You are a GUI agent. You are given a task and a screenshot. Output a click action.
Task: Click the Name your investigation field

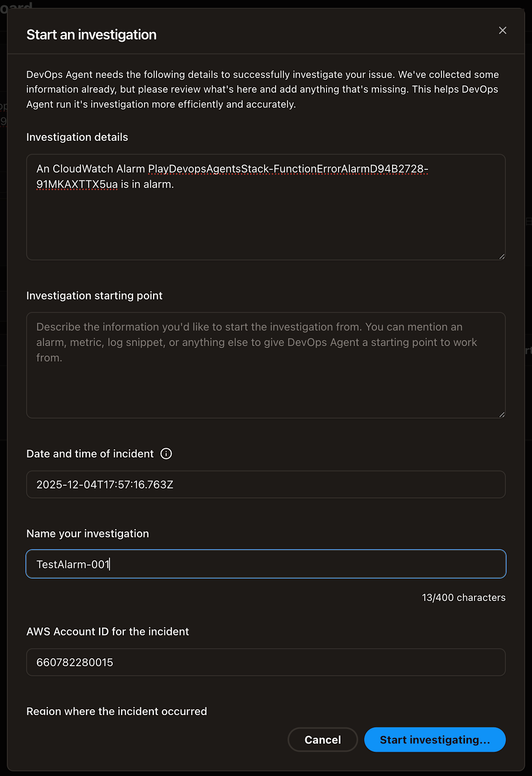pyautogui.click(x=266, y=564)
